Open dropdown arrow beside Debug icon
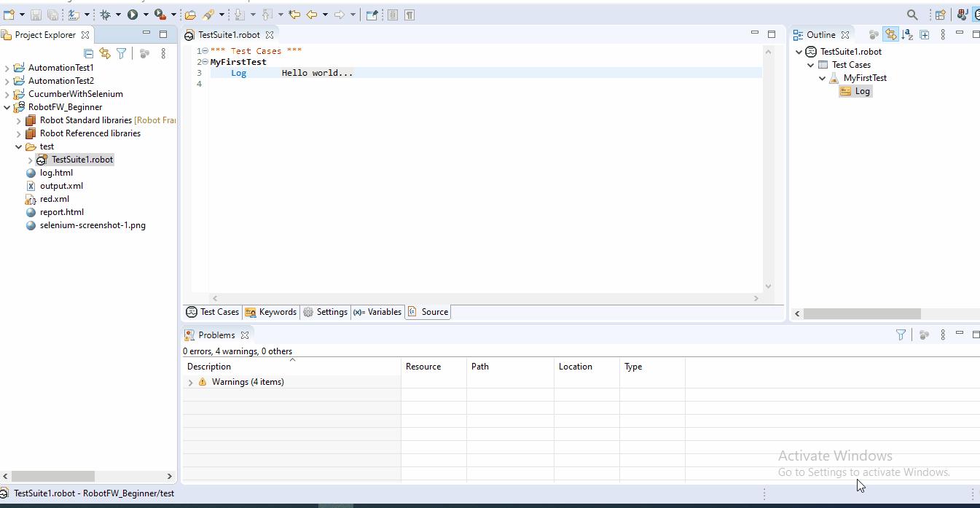This screenshot has width=980, height=508. point(119,15)
